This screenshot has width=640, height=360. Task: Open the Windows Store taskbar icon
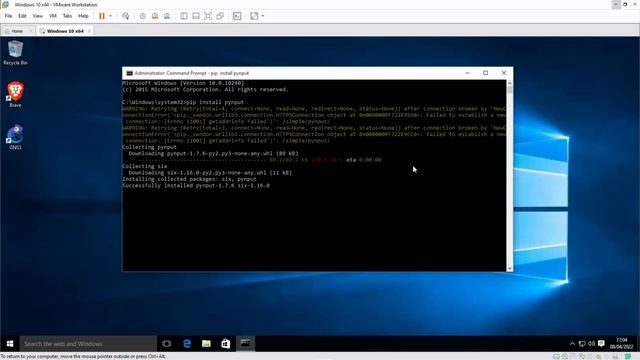pyautogui.click(x=225, y=344)
